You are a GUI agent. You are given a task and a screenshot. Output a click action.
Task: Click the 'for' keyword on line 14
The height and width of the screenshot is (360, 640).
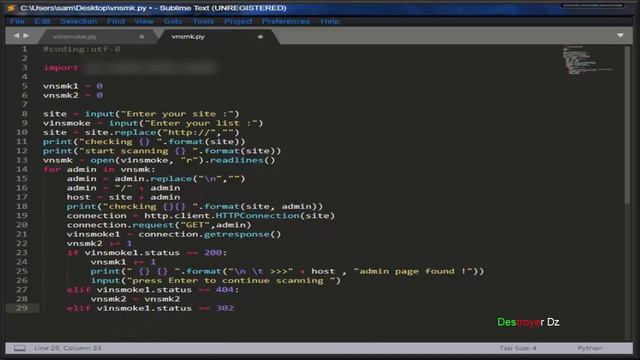[52, 169]
